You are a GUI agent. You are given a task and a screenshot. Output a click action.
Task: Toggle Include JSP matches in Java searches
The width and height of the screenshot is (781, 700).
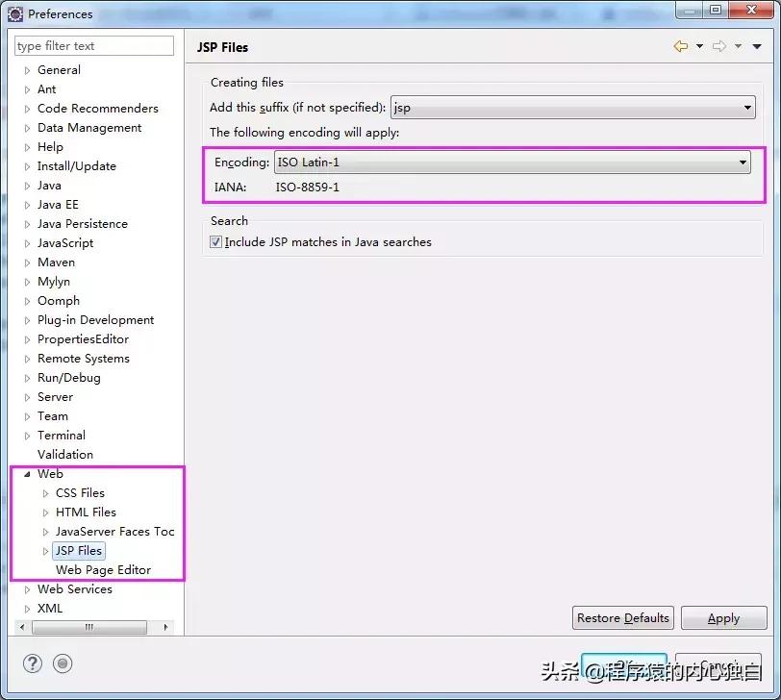215,242
